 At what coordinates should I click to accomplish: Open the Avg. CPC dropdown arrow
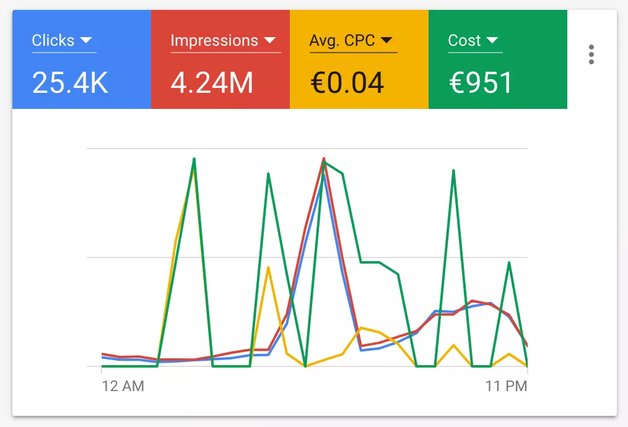point(386,41)
